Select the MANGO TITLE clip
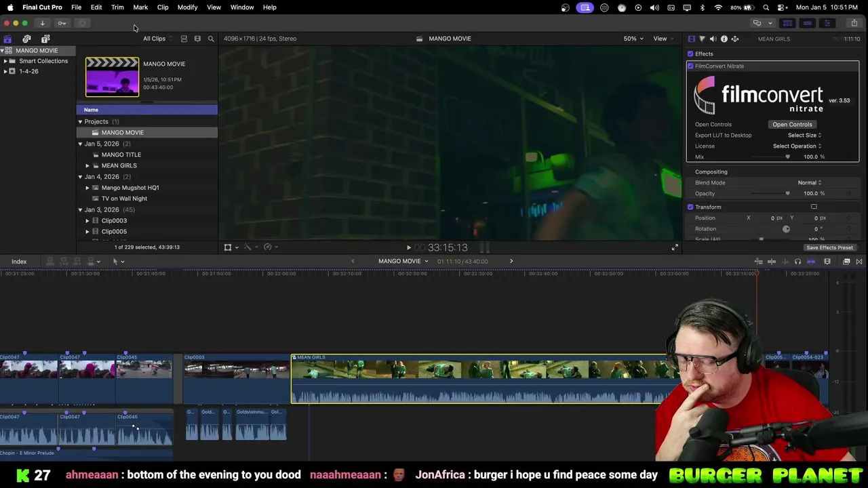Image resolution: width=868 pixels, height=488 pixels. [x=121, y=155]
